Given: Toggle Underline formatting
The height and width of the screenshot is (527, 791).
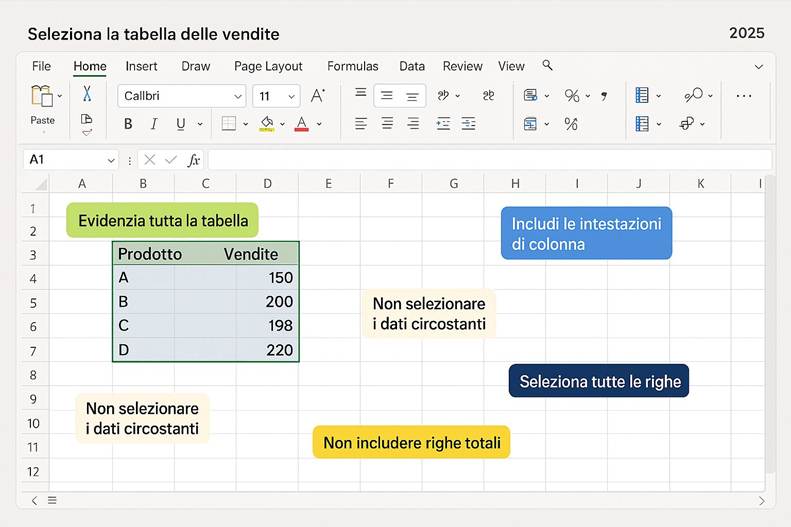Looking at the screenshot, I should pos(181,124).
